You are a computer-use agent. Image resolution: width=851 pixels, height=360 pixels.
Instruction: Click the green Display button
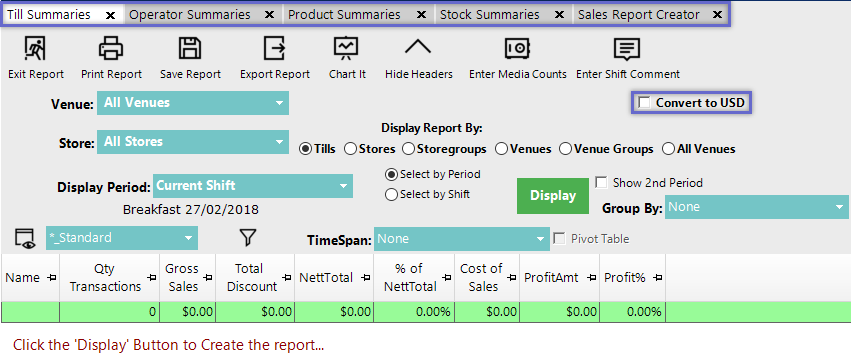[552, 195]
